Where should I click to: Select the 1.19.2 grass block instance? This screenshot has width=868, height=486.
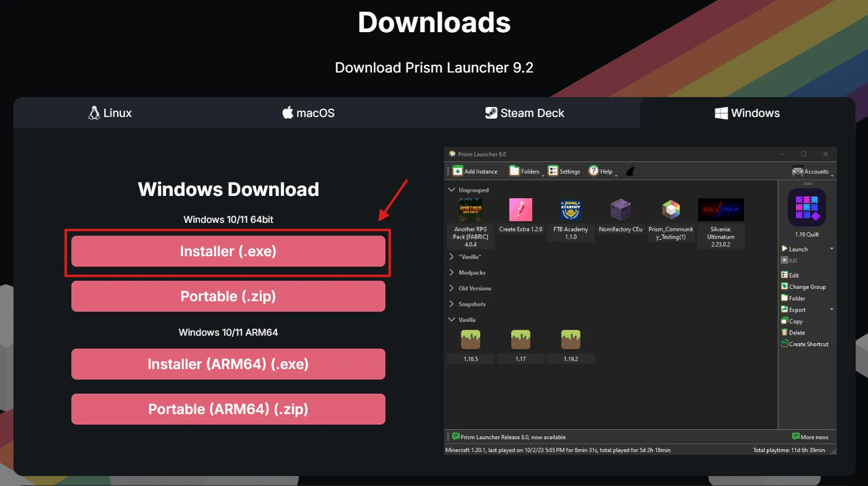571,340
